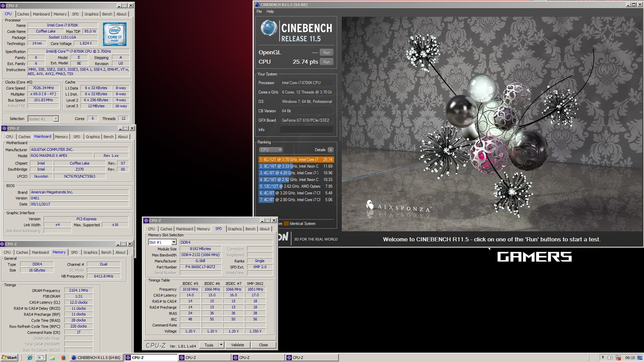The width and height of the screenshot is (644, 362).
Task: Open the Cinebench File menu
Action: point(259,11)
